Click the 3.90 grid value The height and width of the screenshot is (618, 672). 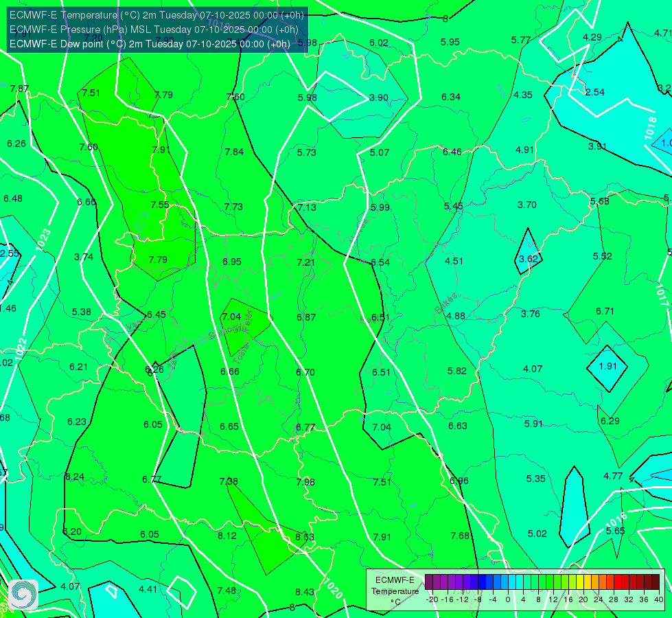[378, 98]
